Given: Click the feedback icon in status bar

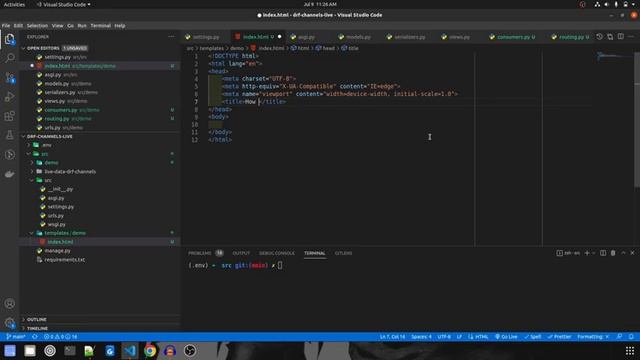Looking at the screenshot, I should [620, 337].
